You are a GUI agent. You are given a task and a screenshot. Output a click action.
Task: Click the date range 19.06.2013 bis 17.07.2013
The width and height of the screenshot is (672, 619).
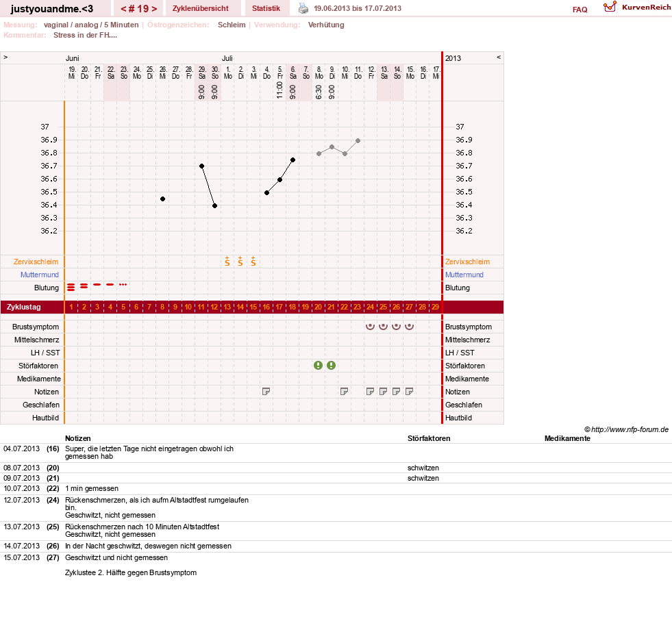point(358,8)
